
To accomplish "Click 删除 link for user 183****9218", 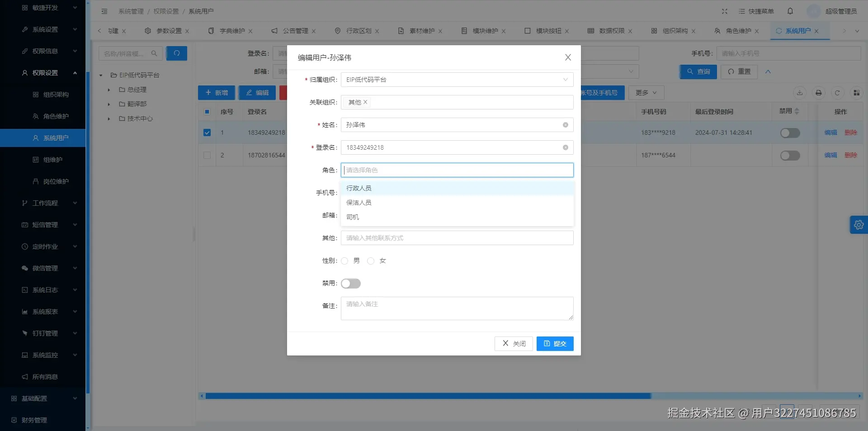I will coord(851,133).
